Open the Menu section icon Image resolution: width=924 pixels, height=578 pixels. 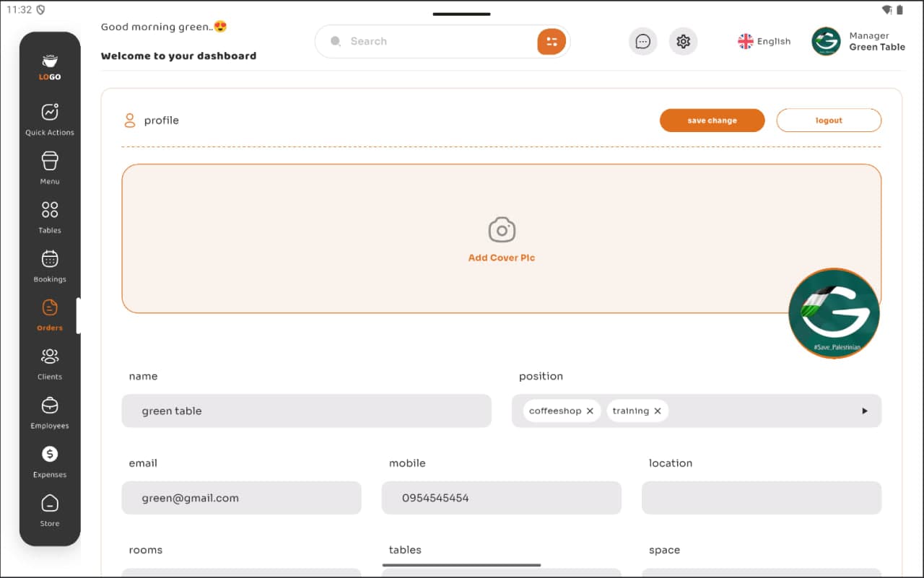pos(50,167)
